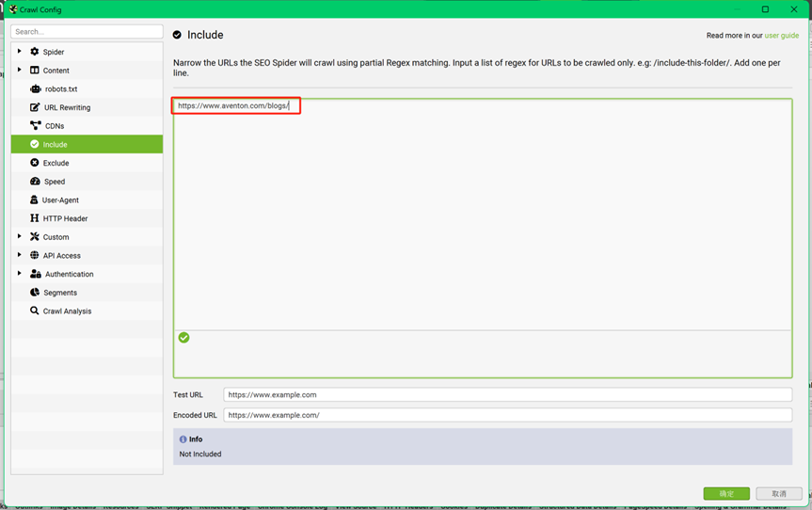Click the Exclude cross icon
This screenshot has height=510, width=812.
click(35, 163)
